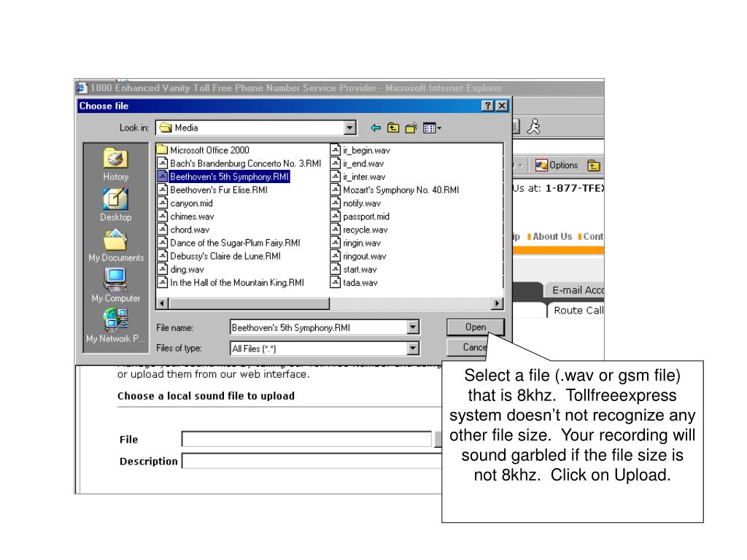Open the Microsoft Office 2000 folder

204,150
